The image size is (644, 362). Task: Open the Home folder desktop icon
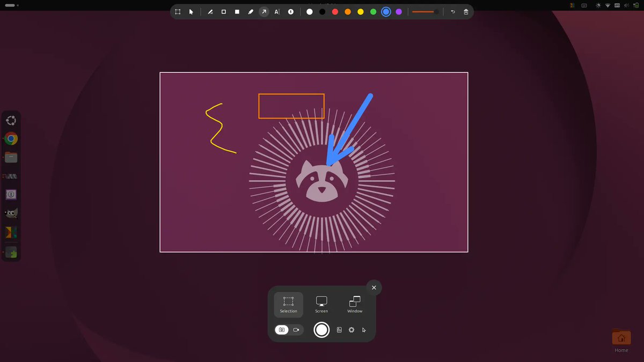click(x=621, y=341)
